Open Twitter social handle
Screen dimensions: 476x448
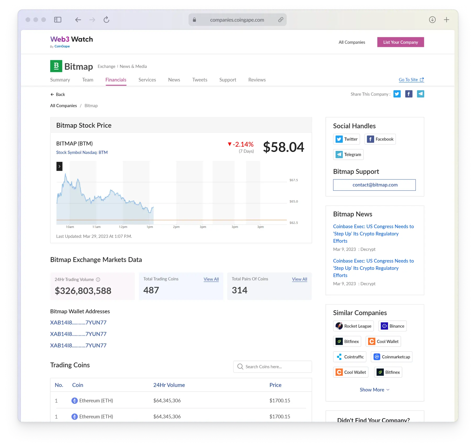pos(347,139)
